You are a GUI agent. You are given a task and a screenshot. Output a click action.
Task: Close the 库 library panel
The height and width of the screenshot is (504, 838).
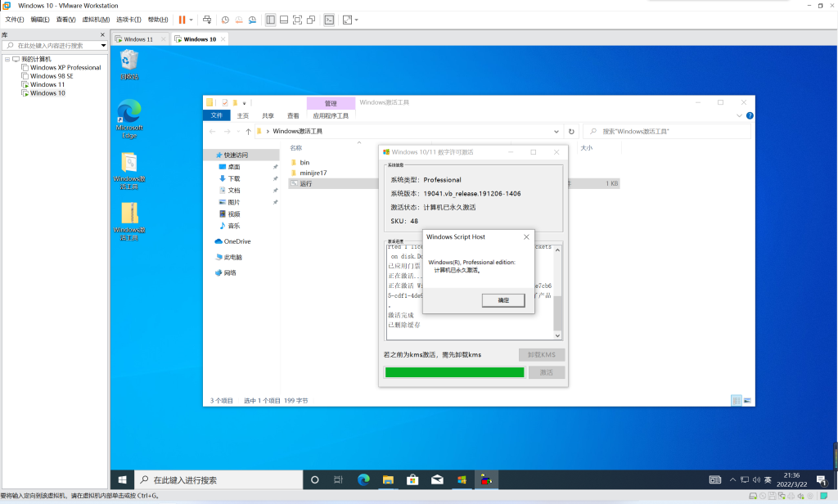(102, 34)
